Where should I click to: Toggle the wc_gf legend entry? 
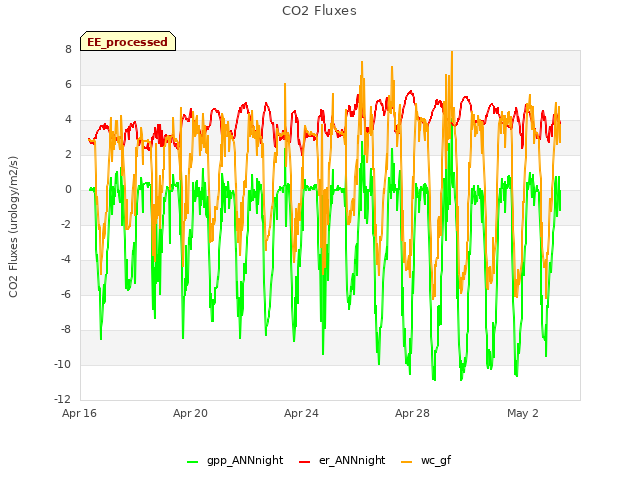pos(426,460)
